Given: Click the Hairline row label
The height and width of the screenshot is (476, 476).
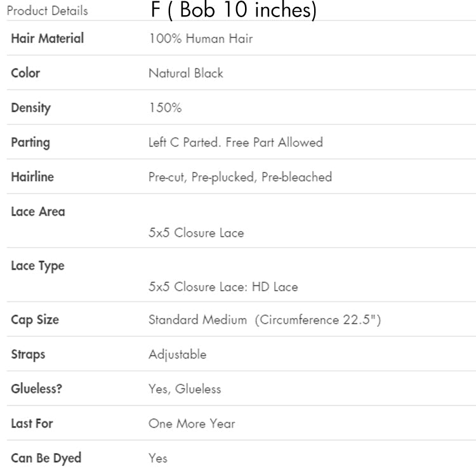Looking at the screenshot, I should tap(32, 177).
